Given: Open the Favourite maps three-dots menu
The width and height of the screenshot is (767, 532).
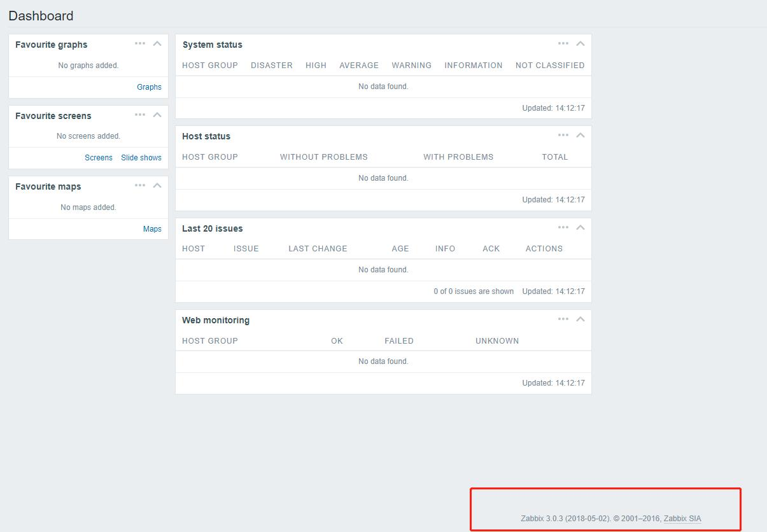Looking at the screenshot, I should pos(140,186).
